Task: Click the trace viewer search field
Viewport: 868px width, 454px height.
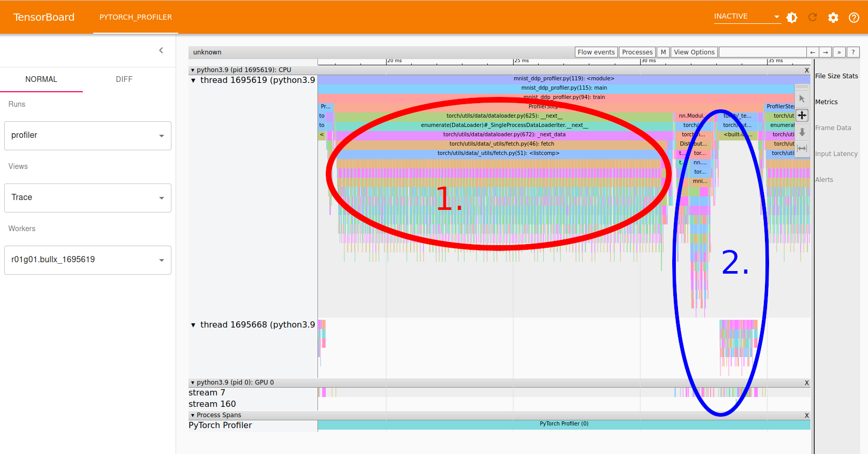Action: (x=762, y=52)
